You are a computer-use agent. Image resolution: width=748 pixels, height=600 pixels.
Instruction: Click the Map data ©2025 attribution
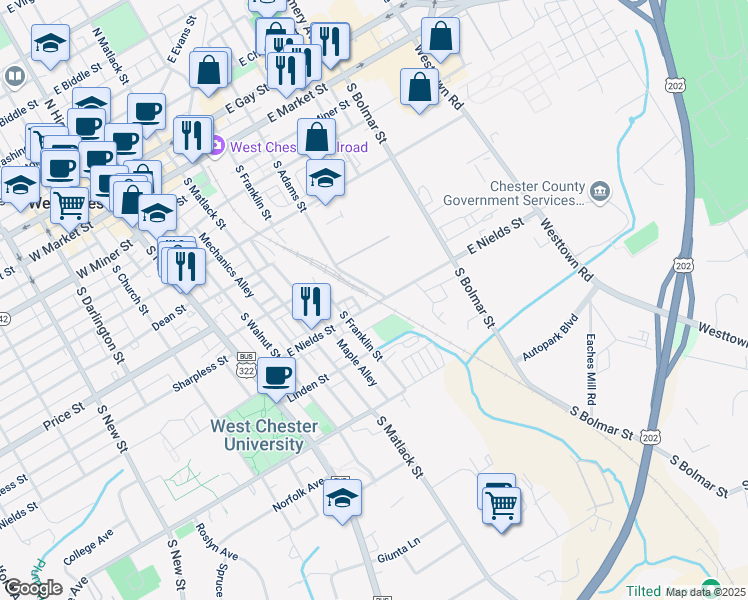pos(705,592)
